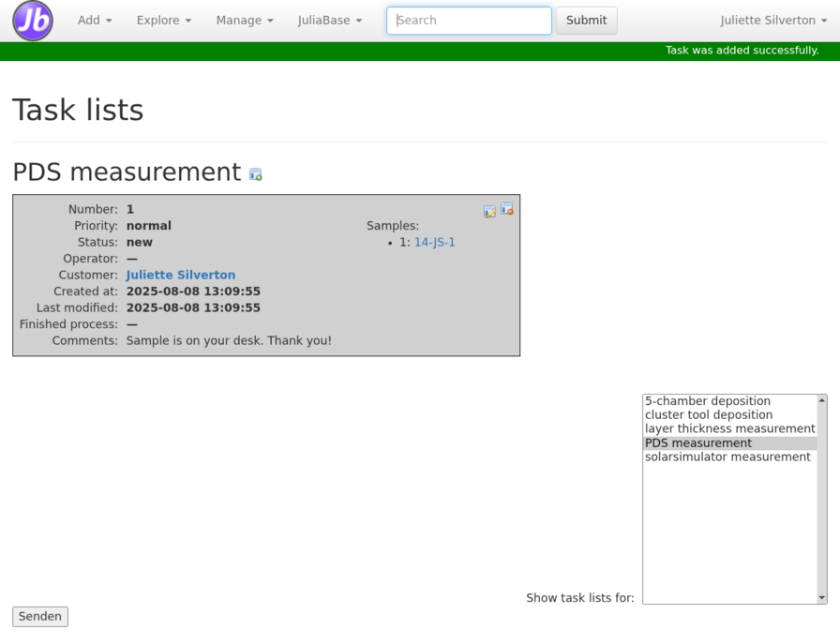Open customer Juliette Silverton link

pyautogui.click(x=181, y=275)
